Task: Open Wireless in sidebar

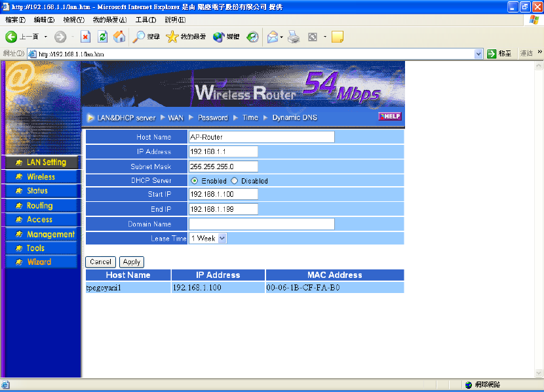Action: (41, 177)
